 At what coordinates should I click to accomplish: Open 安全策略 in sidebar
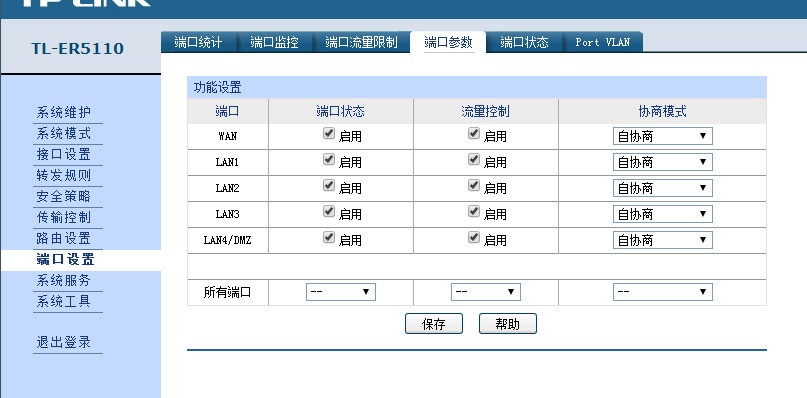(64, 197)
